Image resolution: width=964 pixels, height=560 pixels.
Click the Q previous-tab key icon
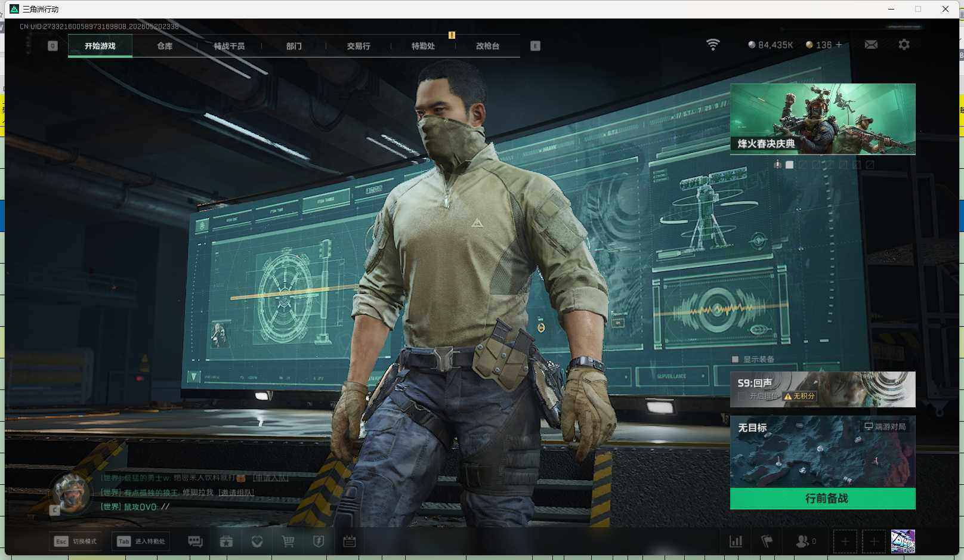(x=52, y=46)
